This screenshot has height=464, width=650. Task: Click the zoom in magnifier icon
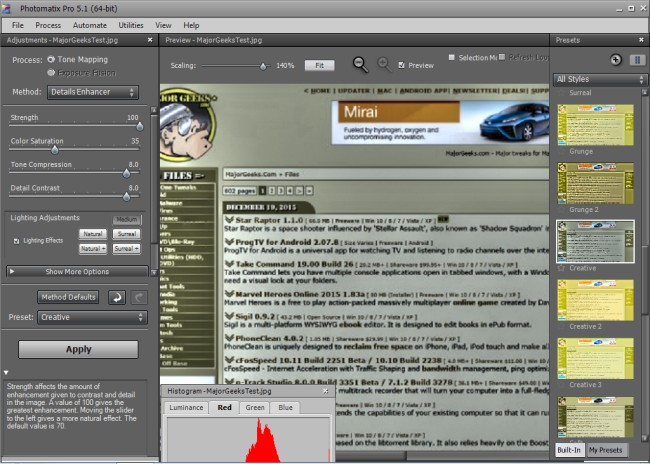click(x=384, y=65)
